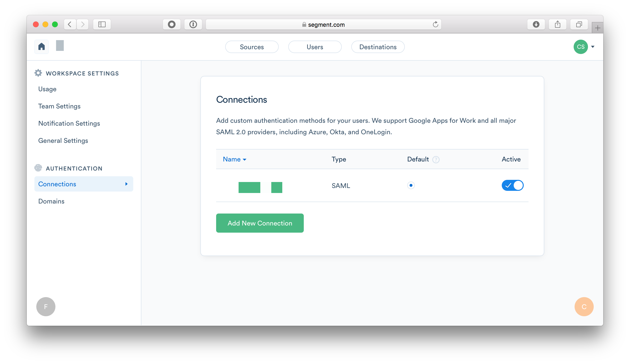
Task: Click the Add New Connection button
Action: [260, 223]
